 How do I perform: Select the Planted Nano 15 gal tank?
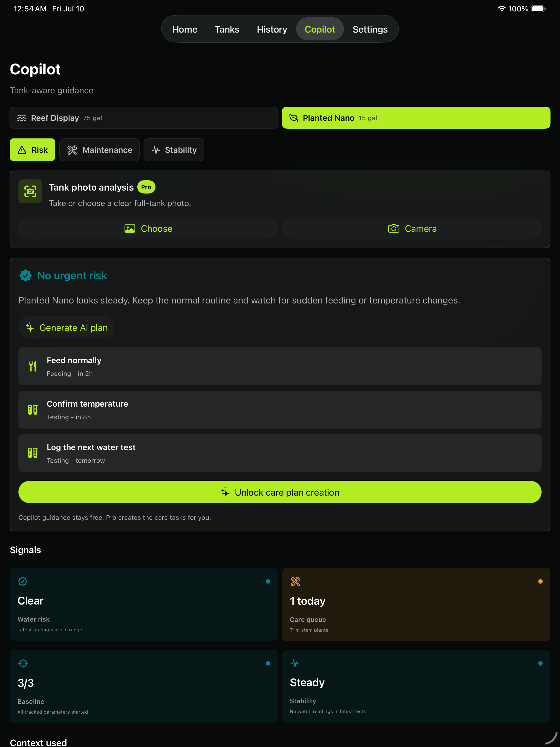416,118
